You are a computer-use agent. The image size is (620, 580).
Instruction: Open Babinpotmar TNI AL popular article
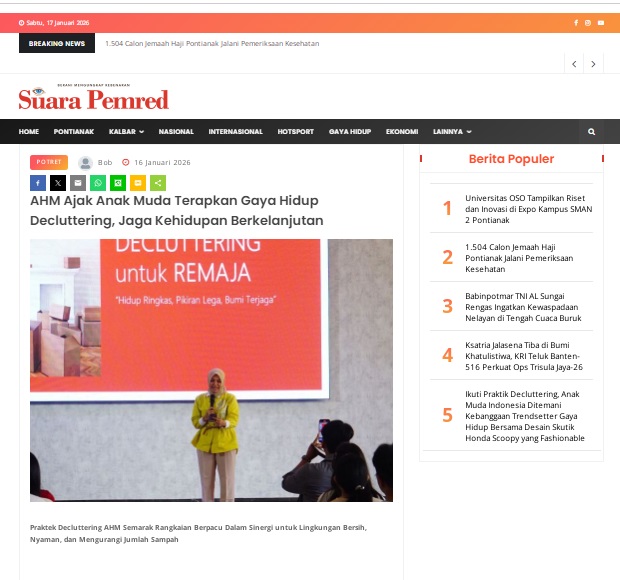(523, 306)
